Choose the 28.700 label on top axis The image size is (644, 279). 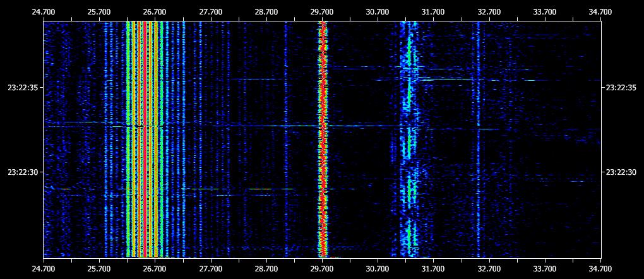pyautogui.click(x=266, y=11)
